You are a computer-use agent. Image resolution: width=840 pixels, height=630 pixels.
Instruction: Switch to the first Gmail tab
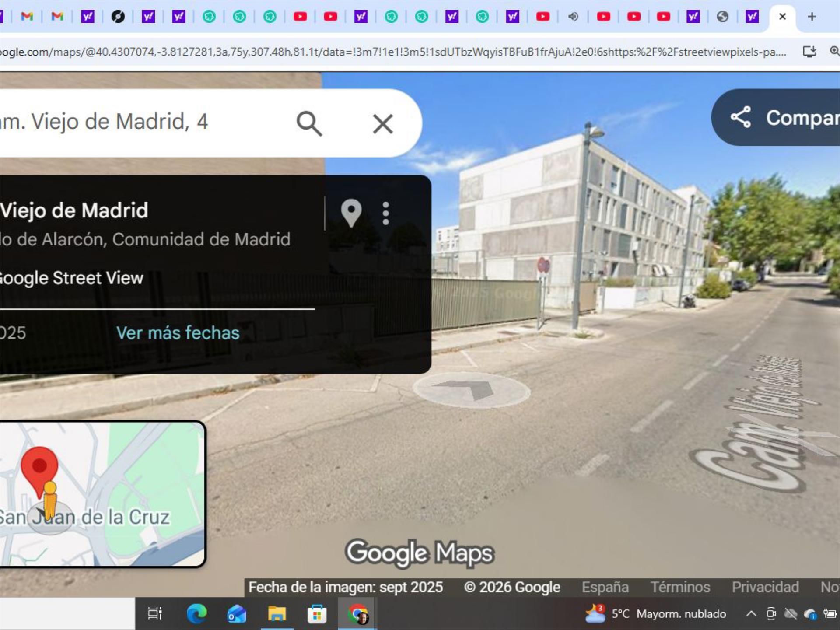coord(27,17)
